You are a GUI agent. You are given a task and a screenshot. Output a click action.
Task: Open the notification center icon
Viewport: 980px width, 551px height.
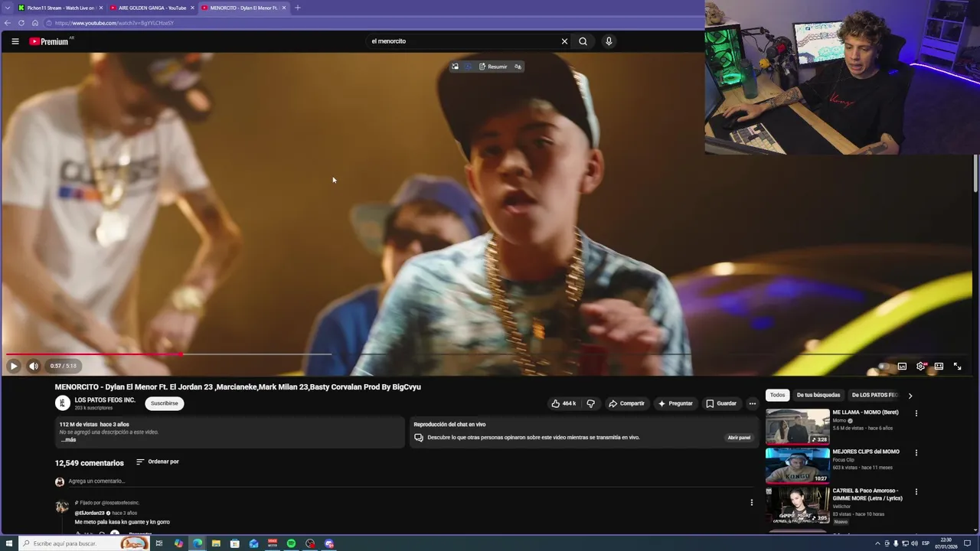(x=967, y=543)
